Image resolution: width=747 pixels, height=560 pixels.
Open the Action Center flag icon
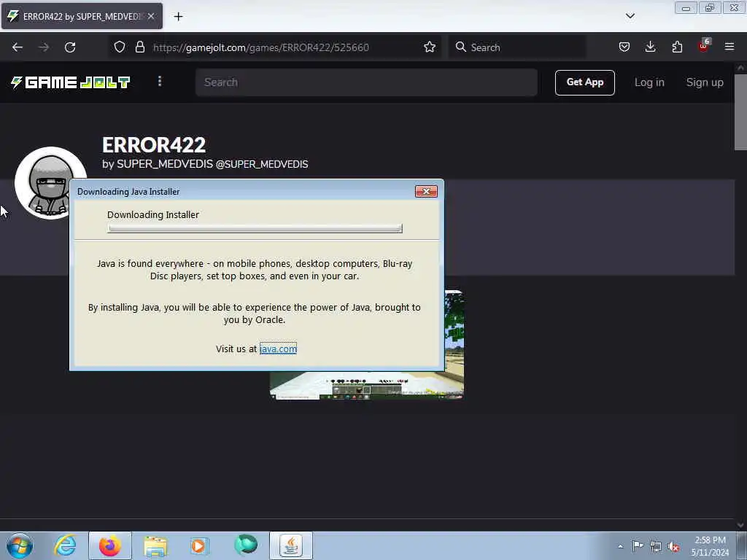(638, 546)
